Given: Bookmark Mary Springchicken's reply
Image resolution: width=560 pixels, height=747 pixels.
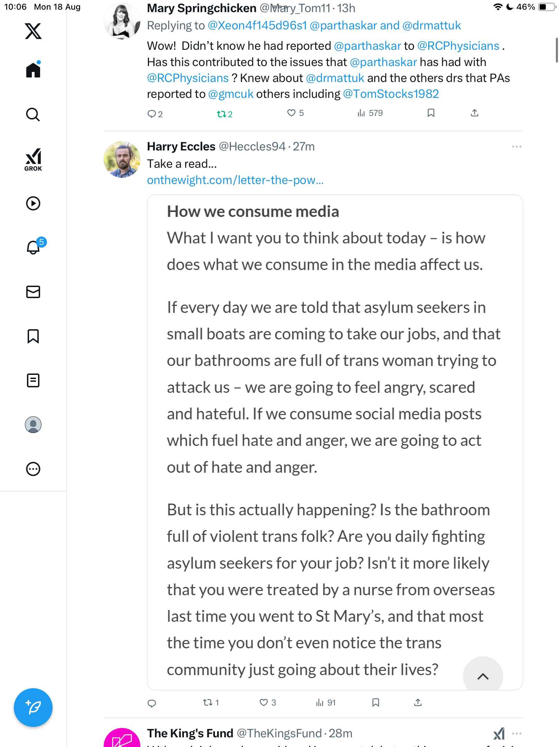Looking at the screenshot, I should 431,113.
